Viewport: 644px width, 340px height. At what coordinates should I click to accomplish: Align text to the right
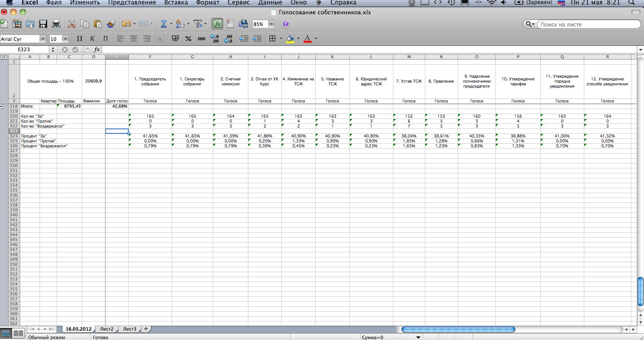[x=146, y=39]
